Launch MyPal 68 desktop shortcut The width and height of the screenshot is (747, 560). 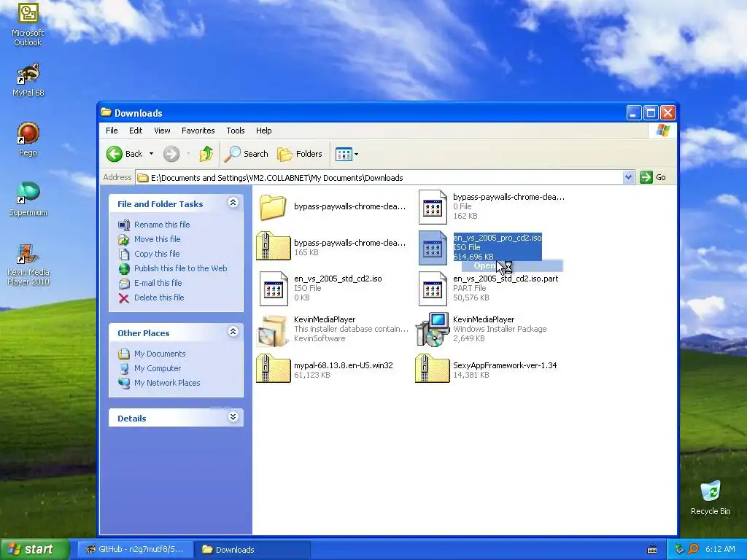click(x=28, y=79)
